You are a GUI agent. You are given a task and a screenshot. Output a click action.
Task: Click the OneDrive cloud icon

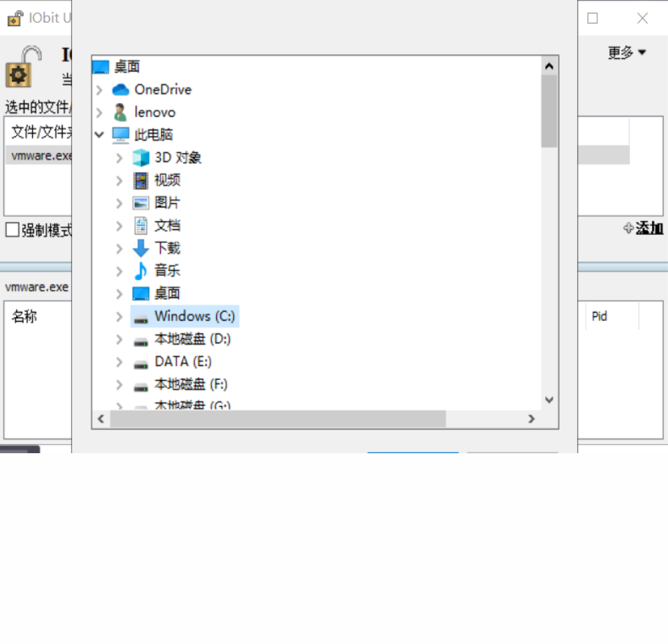120,90
